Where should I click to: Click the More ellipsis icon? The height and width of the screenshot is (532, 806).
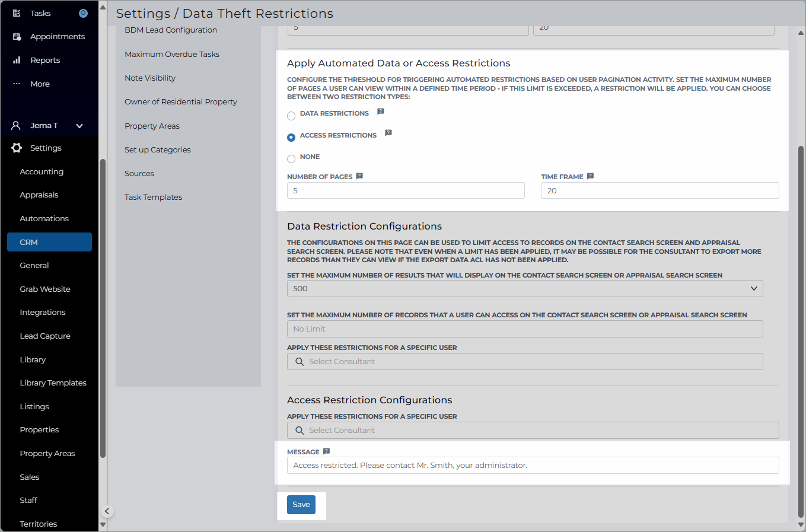[17, 84]
